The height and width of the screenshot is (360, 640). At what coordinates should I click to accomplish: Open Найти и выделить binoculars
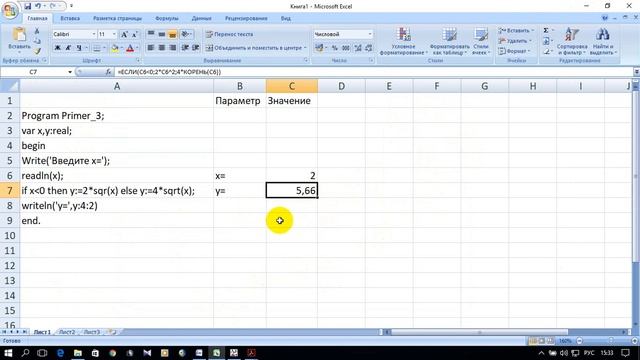point(603,41)
